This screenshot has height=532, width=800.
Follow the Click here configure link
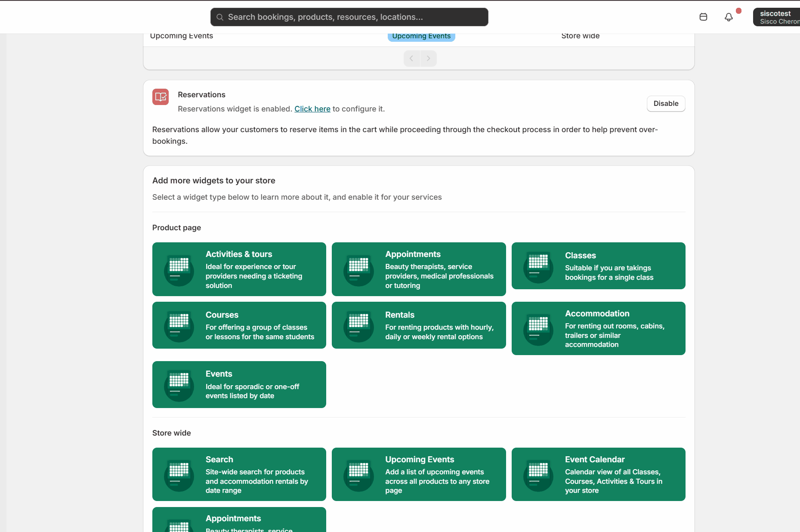coord(312,109)
